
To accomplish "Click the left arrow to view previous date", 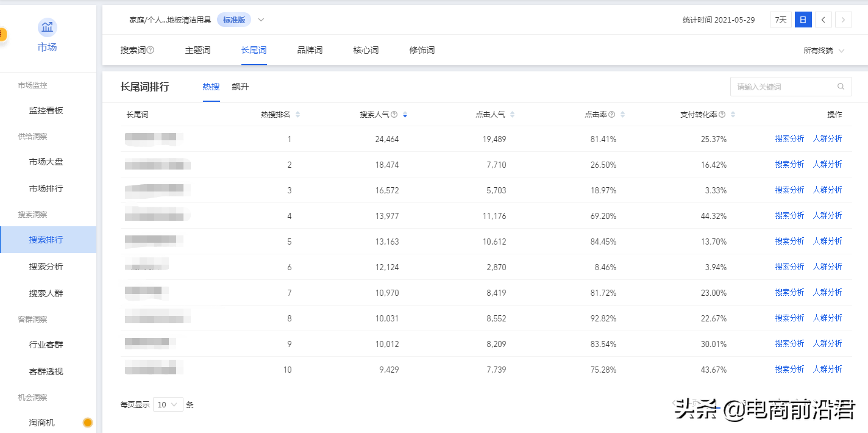I will pos(823,20).
